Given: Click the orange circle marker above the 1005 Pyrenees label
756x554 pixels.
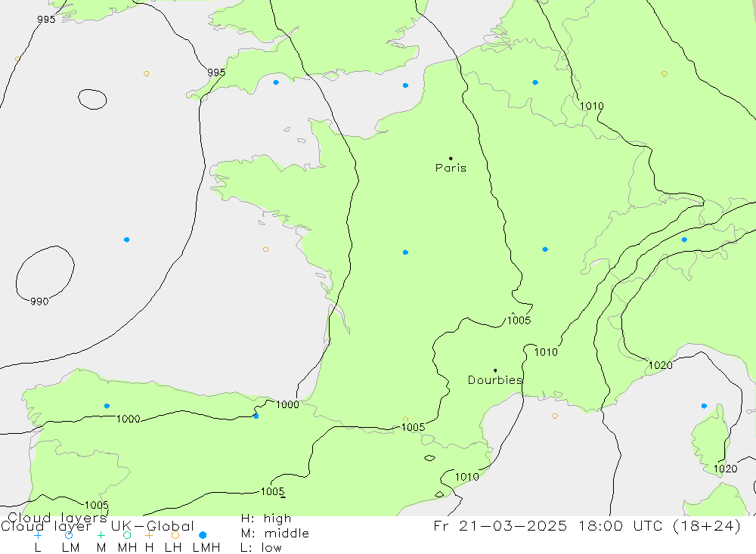Looking at the screenshot, I should click(x=405, y=419).
